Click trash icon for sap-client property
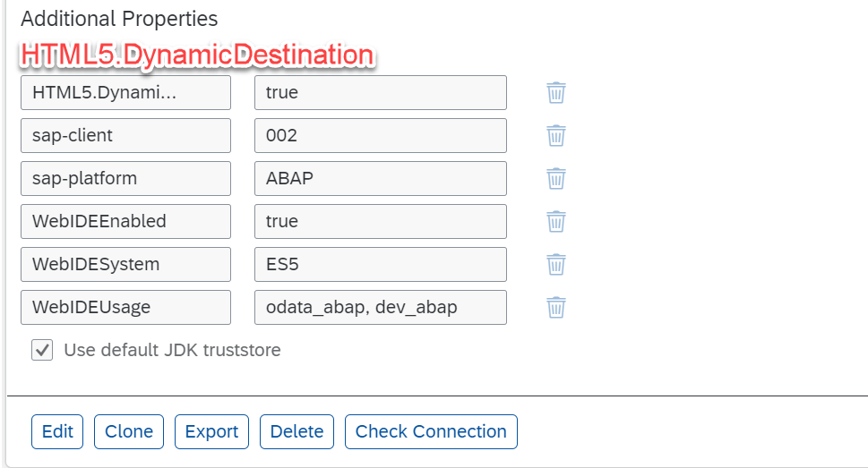868x468 pixels. [556, 135]
